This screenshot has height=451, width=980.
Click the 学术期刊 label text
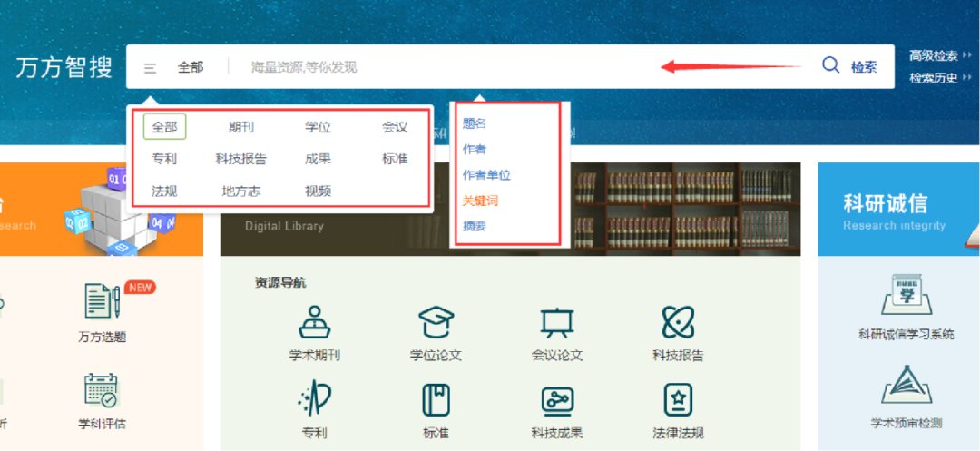pyautogui.click(x=314, y=356)
